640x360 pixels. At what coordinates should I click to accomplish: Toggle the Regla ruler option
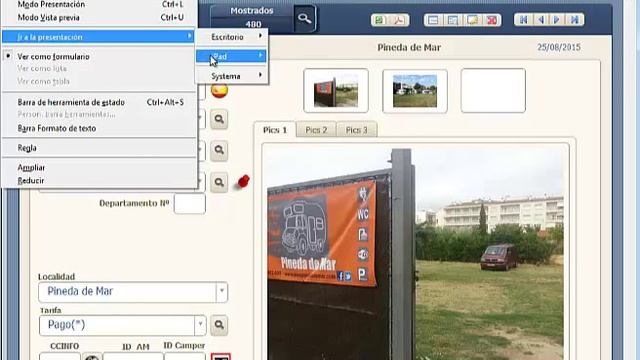[x=99, y=148]
